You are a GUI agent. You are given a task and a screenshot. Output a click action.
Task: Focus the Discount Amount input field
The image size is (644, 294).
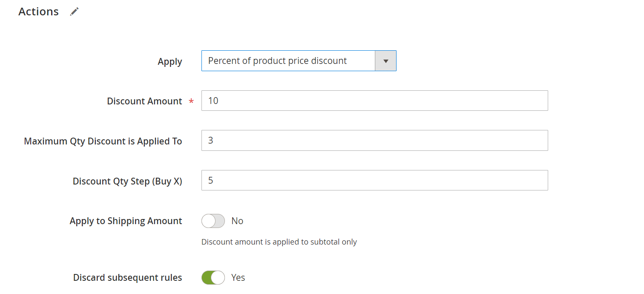pyautogui.click(x=374, y=101)
